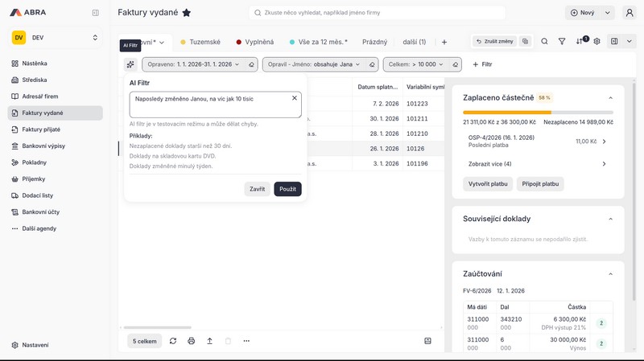644x361 pixels.
Task: Collapse the left sidebar panel icon
Action: point(96,13)
